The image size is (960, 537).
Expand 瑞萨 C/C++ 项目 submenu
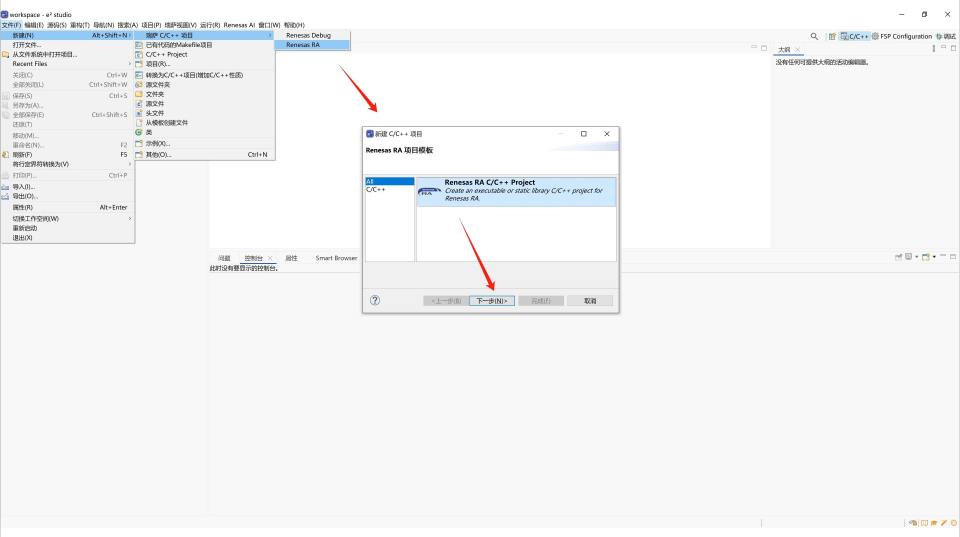point(204,36)
